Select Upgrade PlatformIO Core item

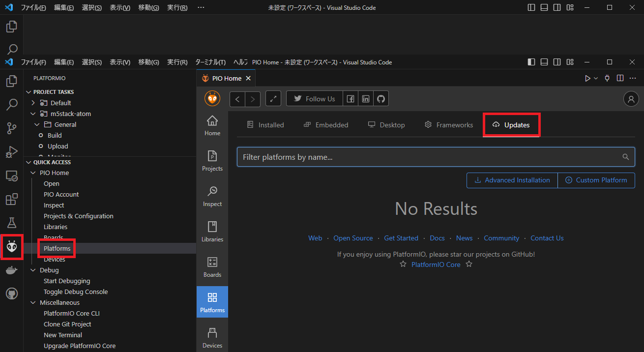click(80, 346)
